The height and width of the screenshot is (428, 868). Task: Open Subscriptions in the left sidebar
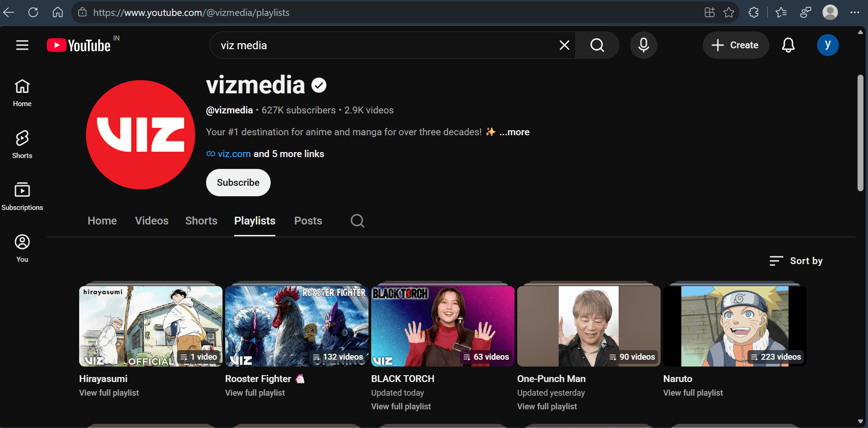(x=22, y=197)
